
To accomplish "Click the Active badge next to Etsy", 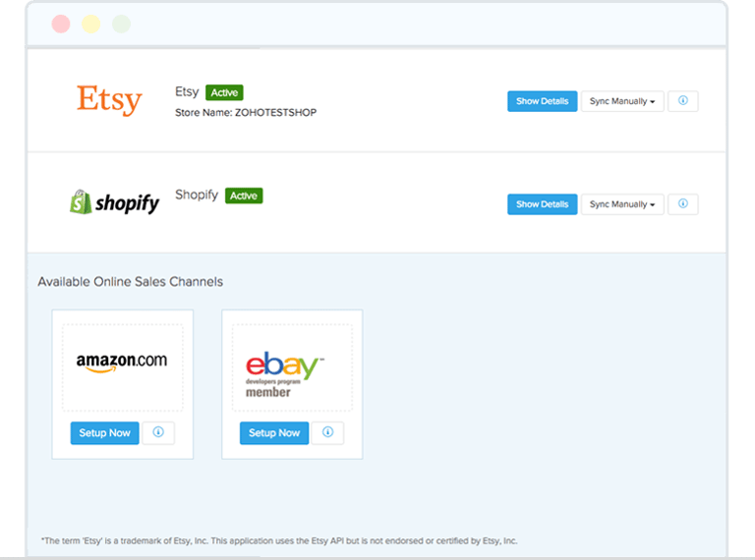I will pos(224,92).
